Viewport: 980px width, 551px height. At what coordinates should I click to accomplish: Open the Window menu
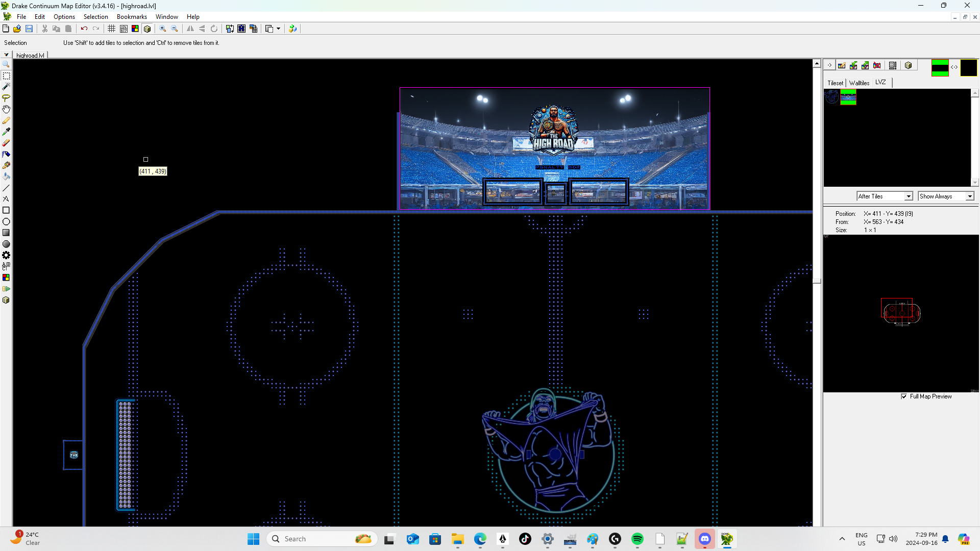(x=167, y=17)
